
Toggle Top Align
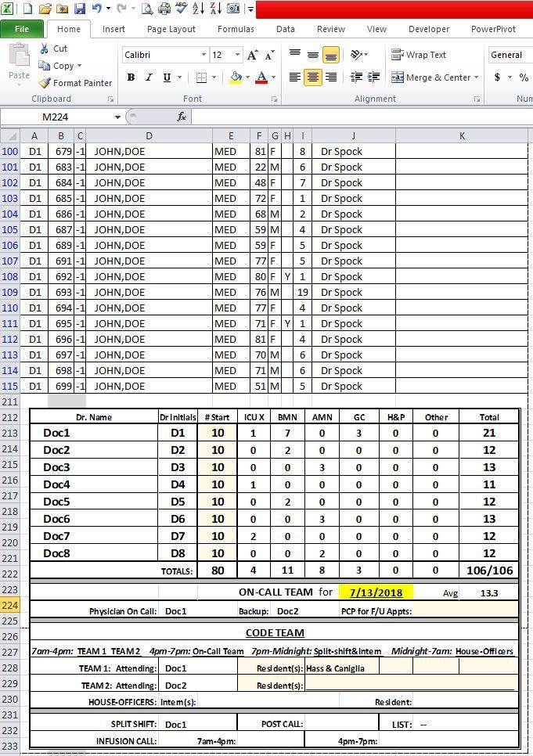tap(295, 55)
